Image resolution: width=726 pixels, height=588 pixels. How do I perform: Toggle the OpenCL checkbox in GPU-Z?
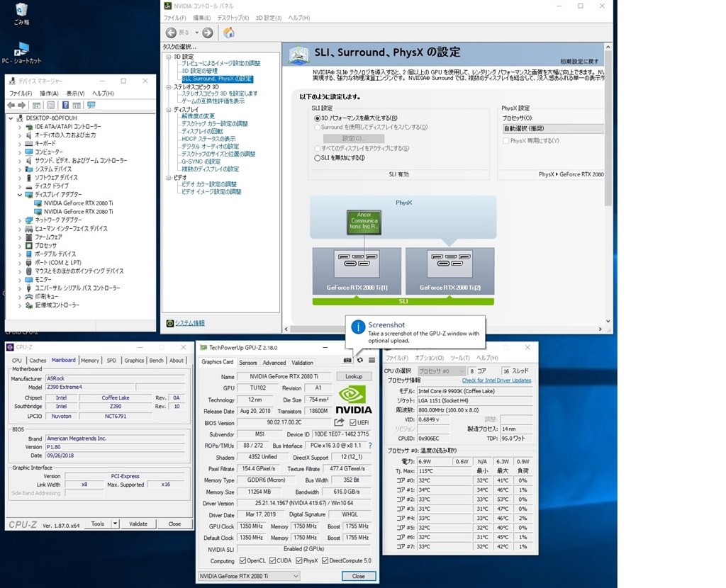point(242,560)
